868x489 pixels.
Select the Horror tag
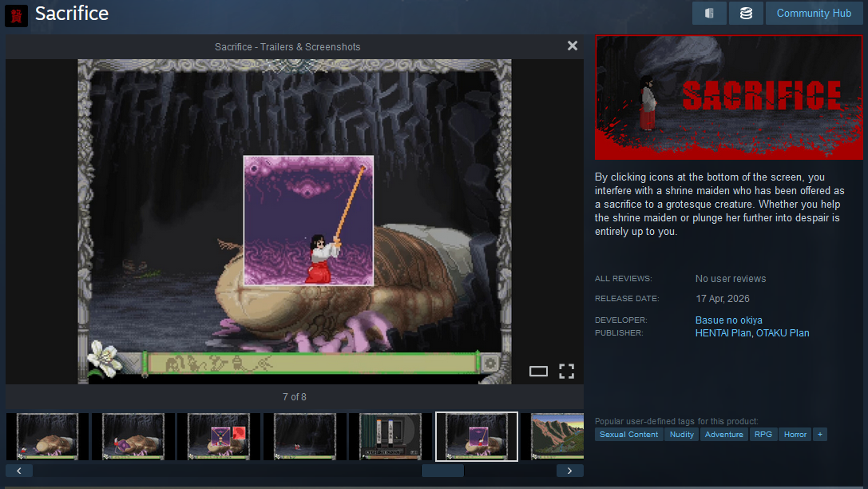795,434
